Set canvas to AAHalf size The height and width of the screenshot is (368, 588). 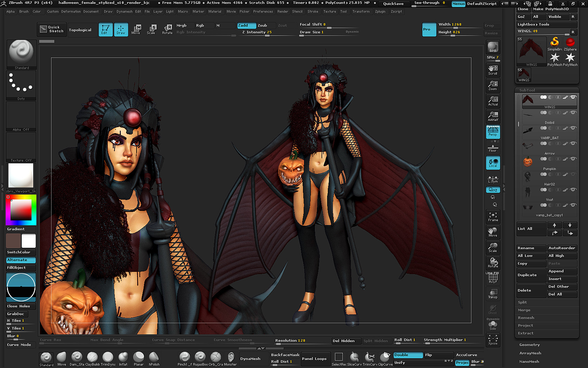(x=493, y=116)
